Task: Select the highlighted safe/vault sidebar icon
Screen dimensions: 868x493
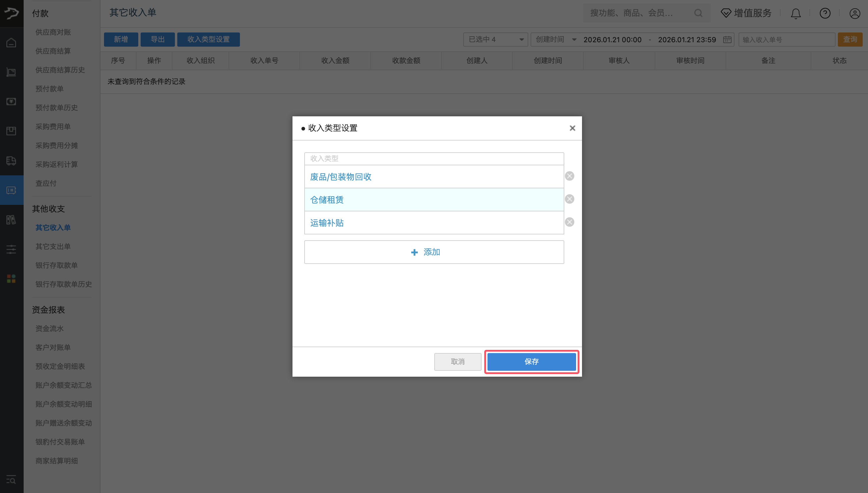Action: coord(11,190)
